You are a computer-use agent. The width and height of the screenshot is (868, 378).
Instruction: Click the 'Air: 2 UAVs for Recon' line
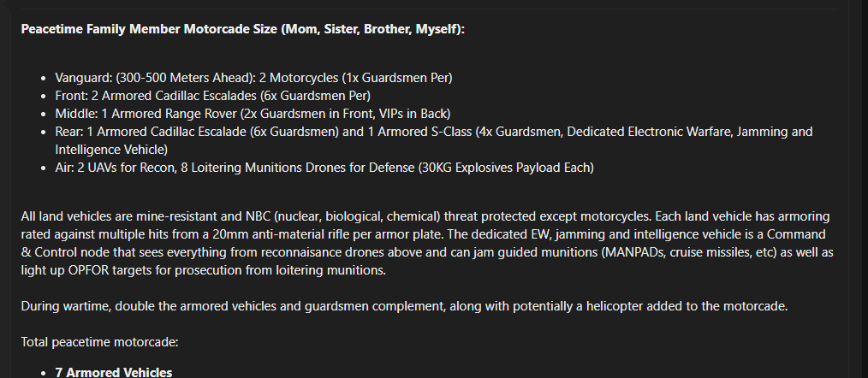pyautogui.click(x=324, y=168)
